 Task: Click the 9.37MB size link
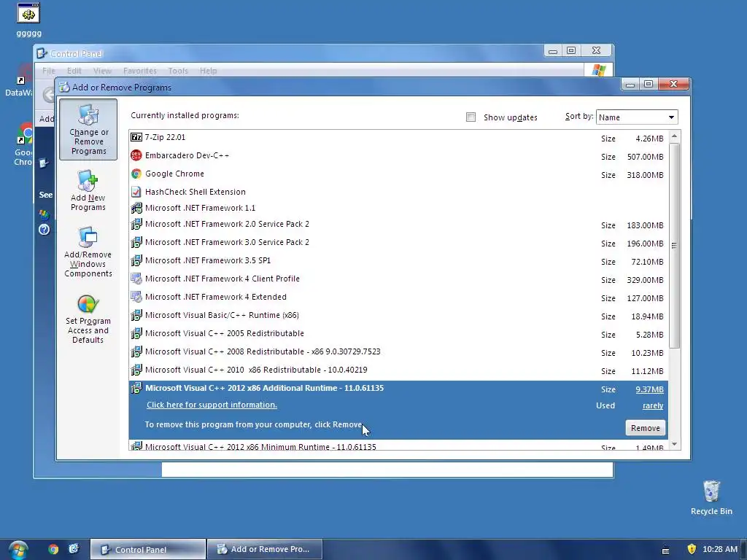649,389
